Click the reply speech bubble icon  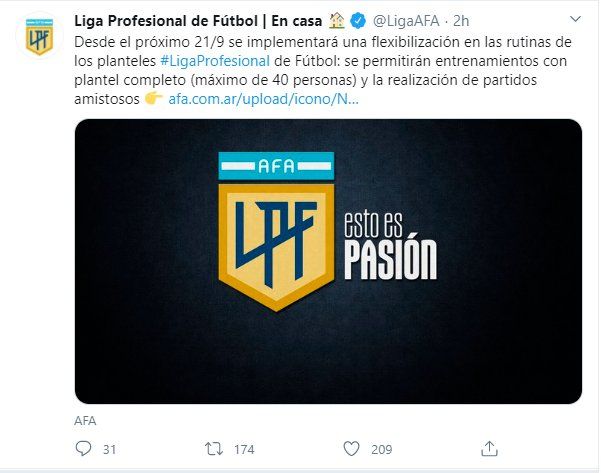point(83,449)
